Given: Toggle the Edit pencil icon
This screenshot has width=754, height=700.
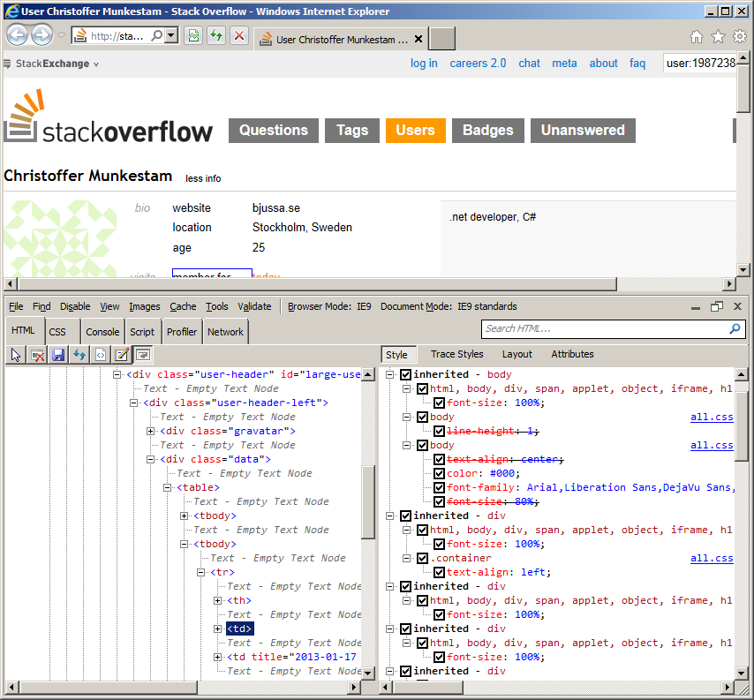Looking at the screenshot, I should 122,355.
